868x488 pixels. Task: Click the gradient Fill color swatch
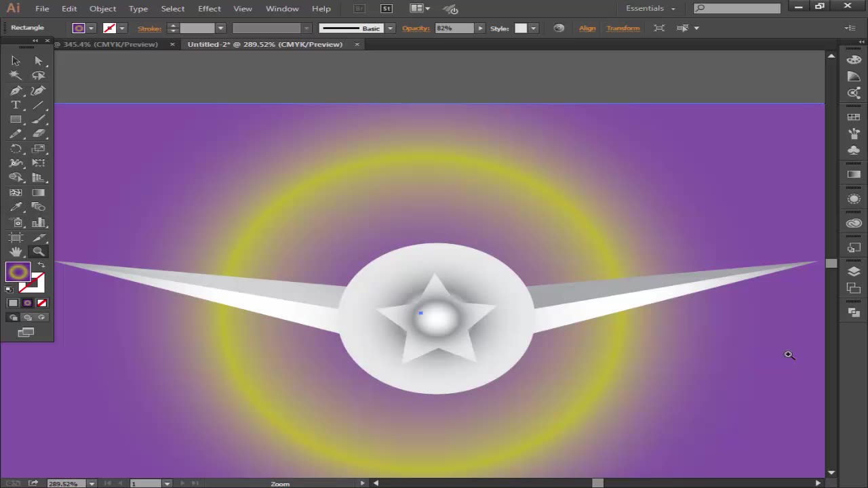coord(18,272)
